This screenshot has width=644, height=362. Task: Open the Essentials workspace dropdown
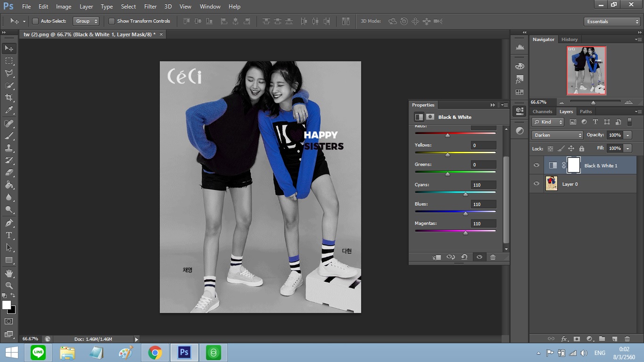click(611, 22)
